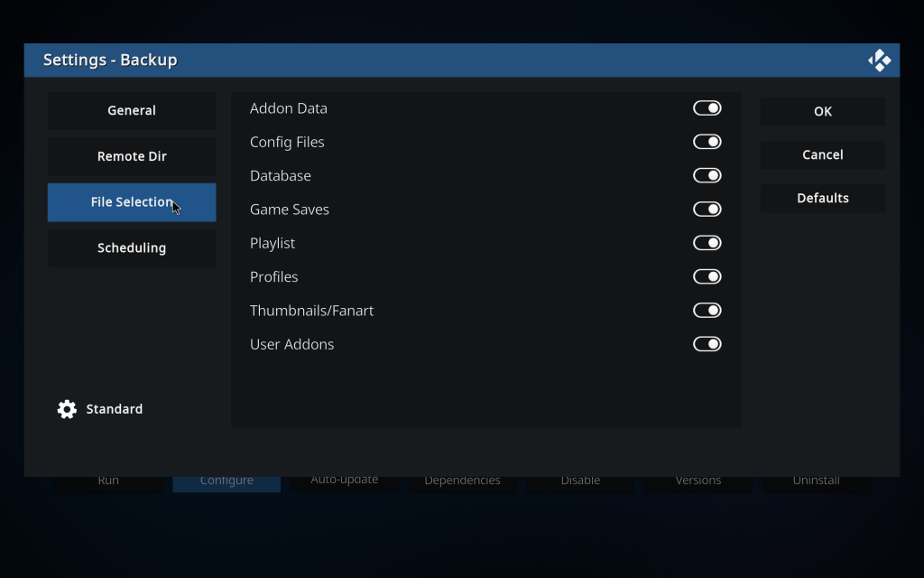Open the General settings tab
The image size is (924, 578).
(132, 111)
